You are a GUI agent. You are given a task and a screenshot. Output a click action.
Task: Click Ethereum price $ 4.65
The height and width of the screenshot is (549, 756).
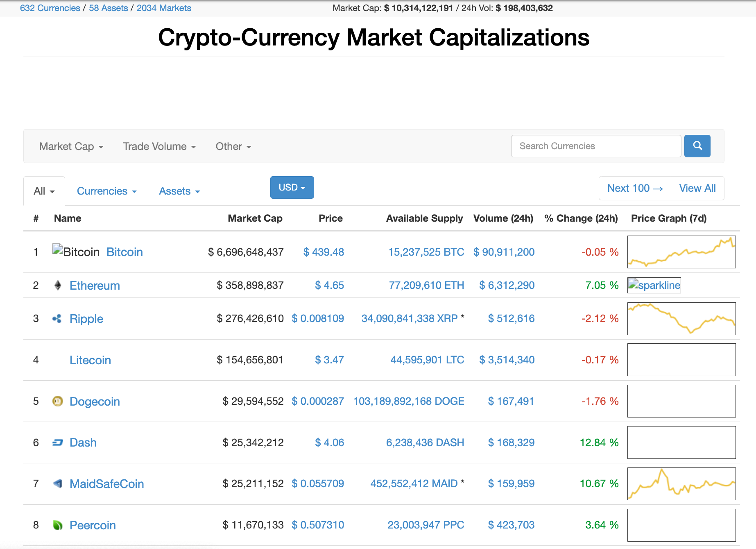(329, 285)
